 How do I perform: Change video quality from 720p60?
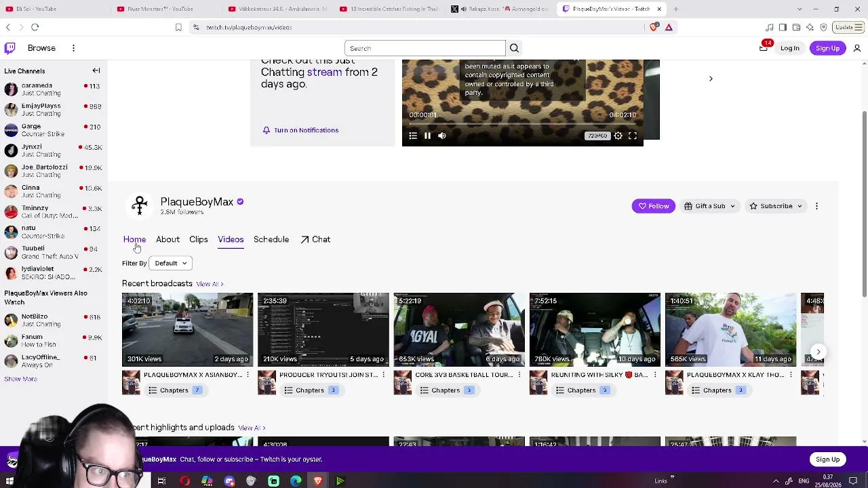(x=597, y=136)
